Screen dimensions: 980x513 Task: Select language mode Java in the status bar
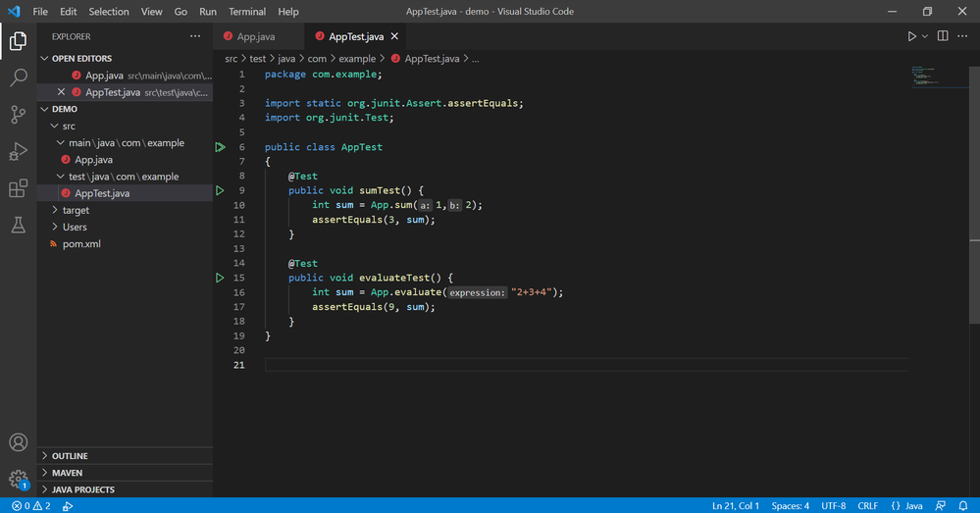(913, 505)
